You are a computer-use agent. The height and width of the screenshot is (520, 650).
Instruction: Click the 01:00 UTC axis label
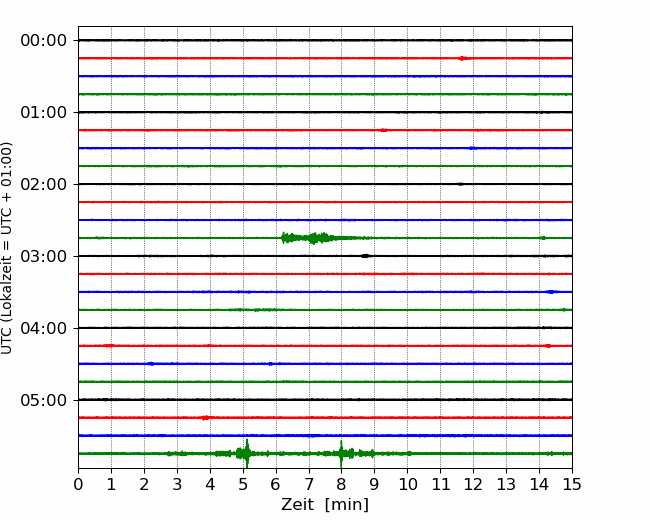coord(44,112)
